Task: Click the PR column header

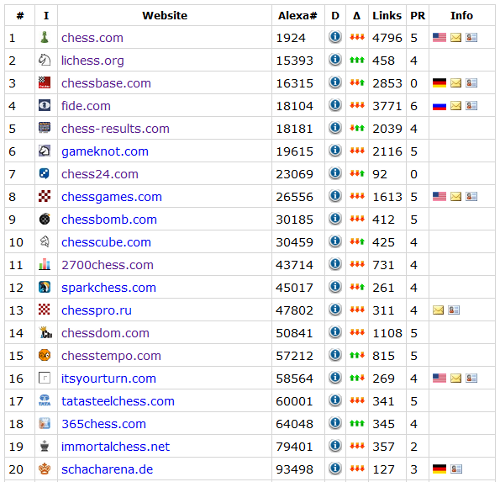Action: (418, 15)
